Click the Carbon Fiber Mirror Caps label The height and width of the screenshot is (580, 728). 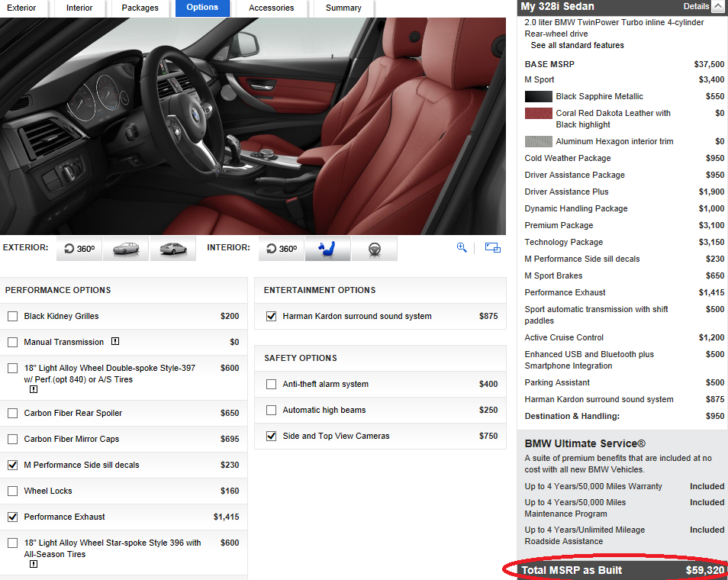[72, 439]
